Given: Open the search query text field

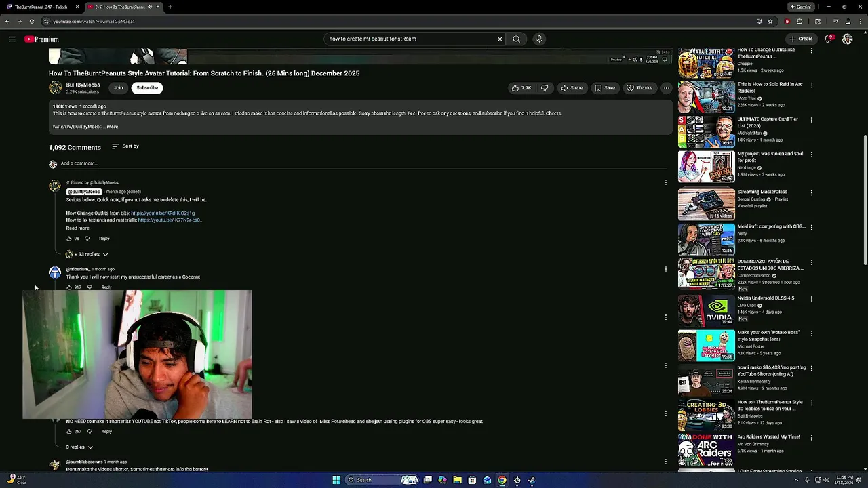Looking at the screenshot, I should [410, 39].
